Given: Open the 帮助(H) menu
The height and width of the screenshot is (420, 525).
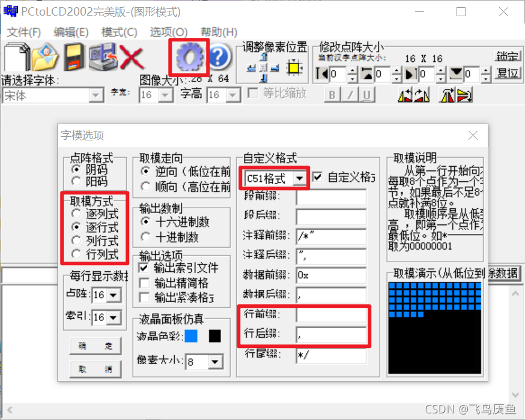Looking at the screenshot, I should (219, 32).
